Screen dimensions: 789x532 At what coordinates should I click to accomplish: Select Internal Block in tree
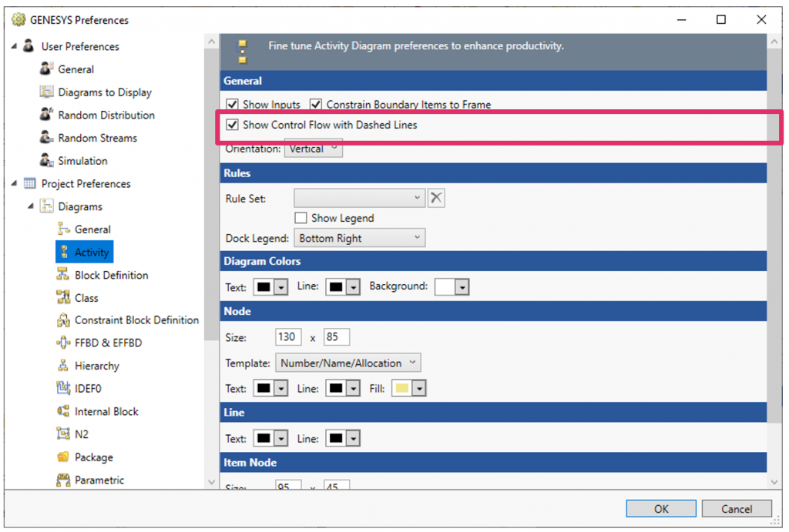(106, 411)
